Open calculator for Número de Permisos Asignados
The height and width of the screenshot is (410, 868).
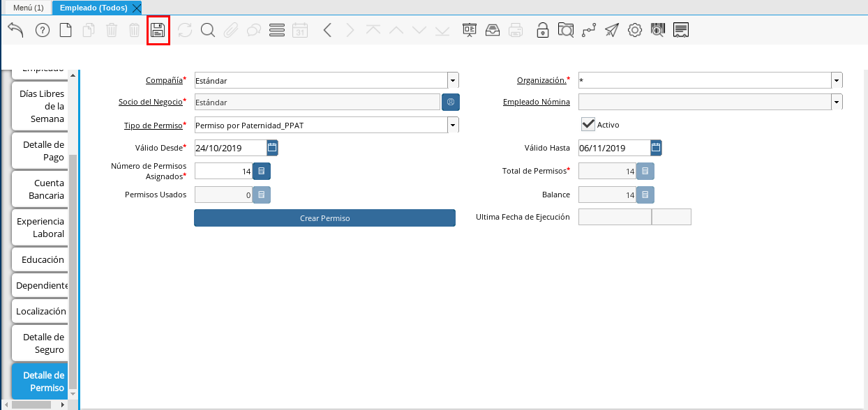pos(262,171)
